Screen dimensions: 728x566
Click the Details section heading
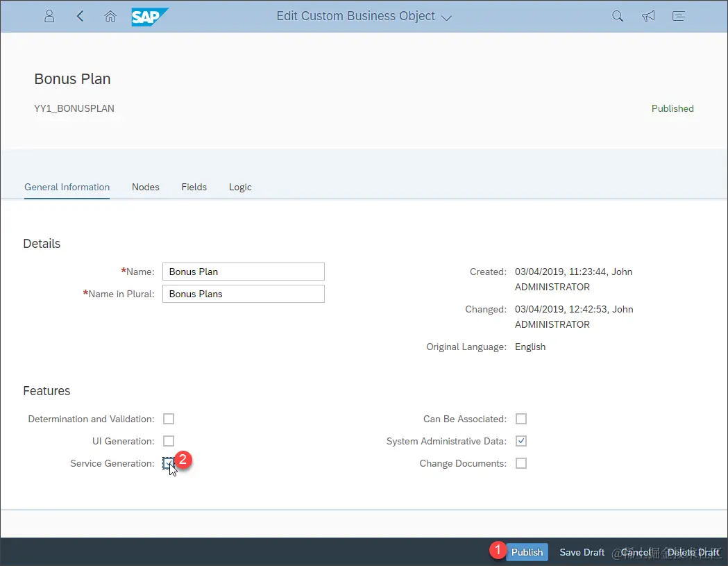pyautogui.click(x=42, y=244)
